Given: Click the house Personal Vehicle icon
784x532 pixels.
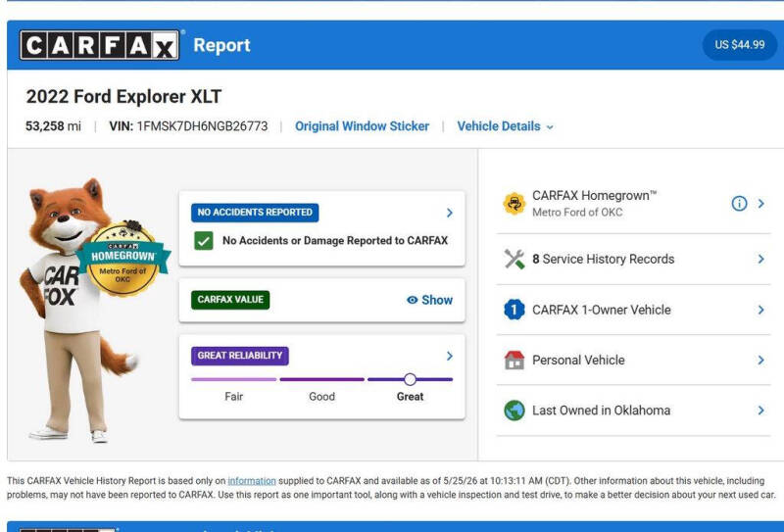Looking at the screenshot, I should 514,360.
